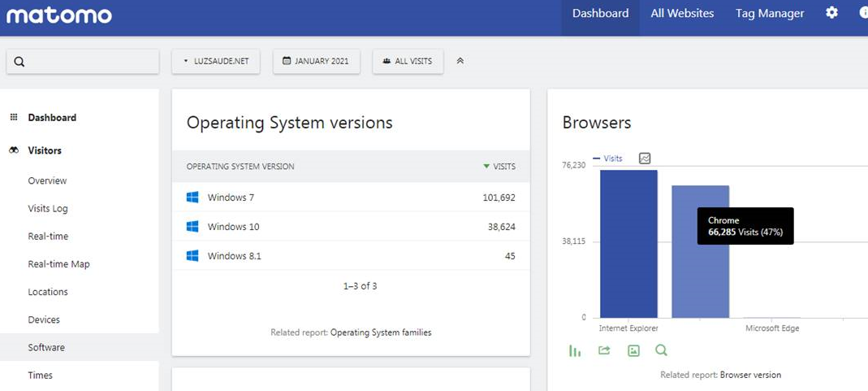This screenshot has height=391, width=868.
Task: Click the 38,624 visits value
Action: pos(501,227)
